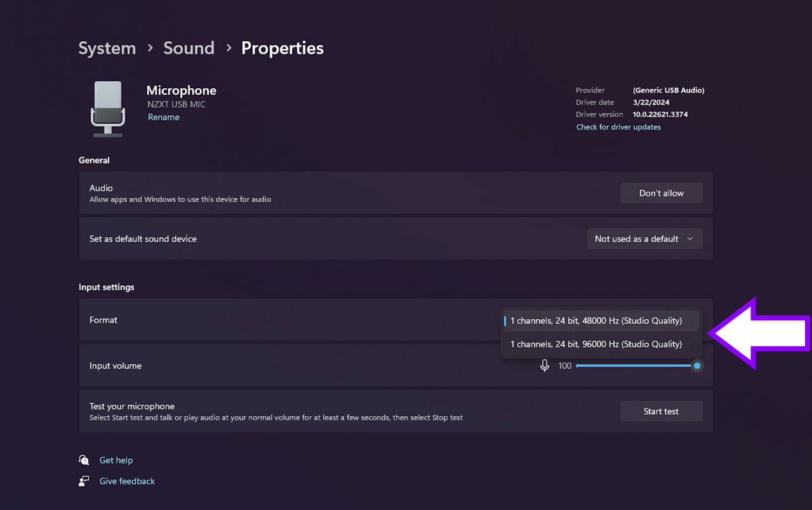Click the driver version 10.0.22621.3374 text
Image resolution: width=812 pixels, height=510 pixels.
660,114
